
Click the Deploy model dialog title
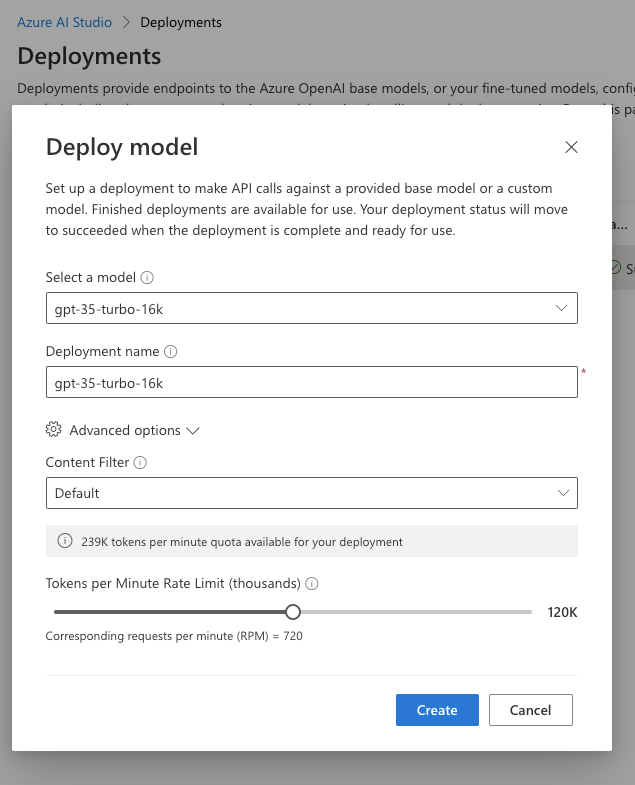coord(122,147)
